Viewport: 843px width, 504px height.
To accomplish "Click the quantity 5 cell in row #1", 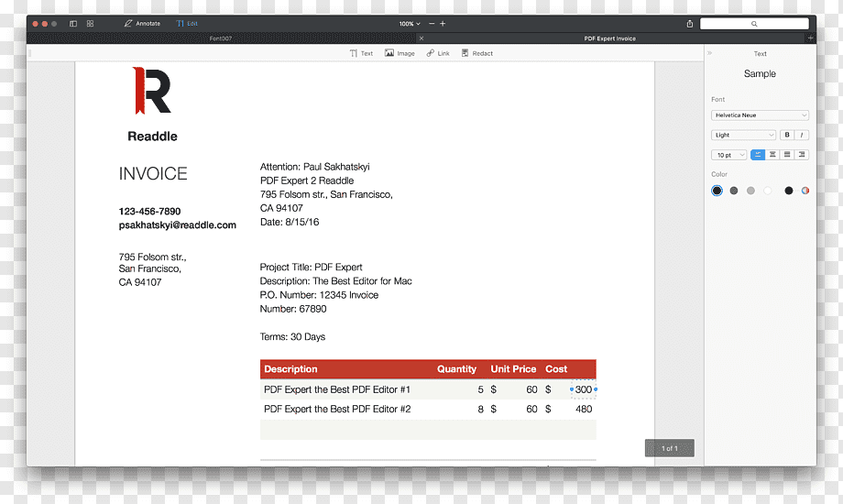I will (480, 389).
